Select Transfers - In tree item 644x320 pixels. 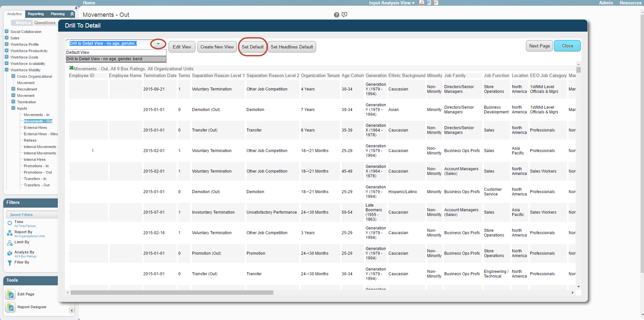(35, 179)
